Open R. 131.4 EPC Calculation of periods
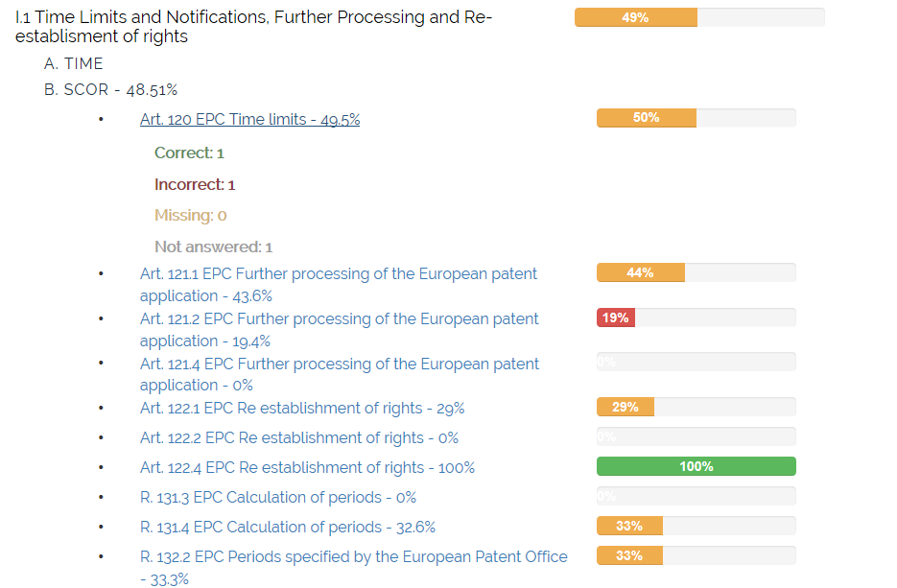This screenshot has width=897, height=588. pos(287,528)
